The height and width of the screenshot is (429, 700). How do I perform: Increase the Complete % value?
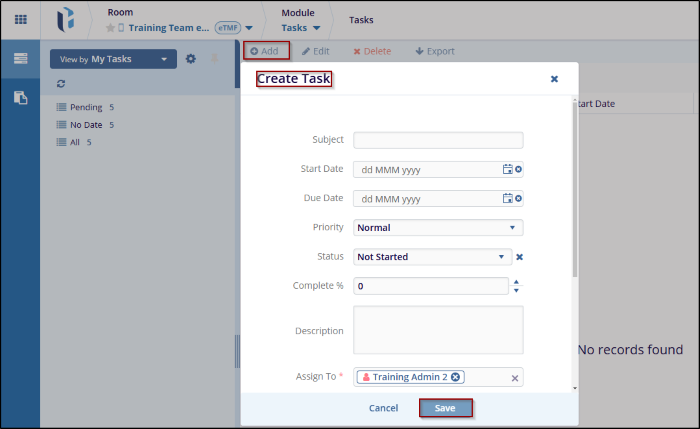coord(516,281)
